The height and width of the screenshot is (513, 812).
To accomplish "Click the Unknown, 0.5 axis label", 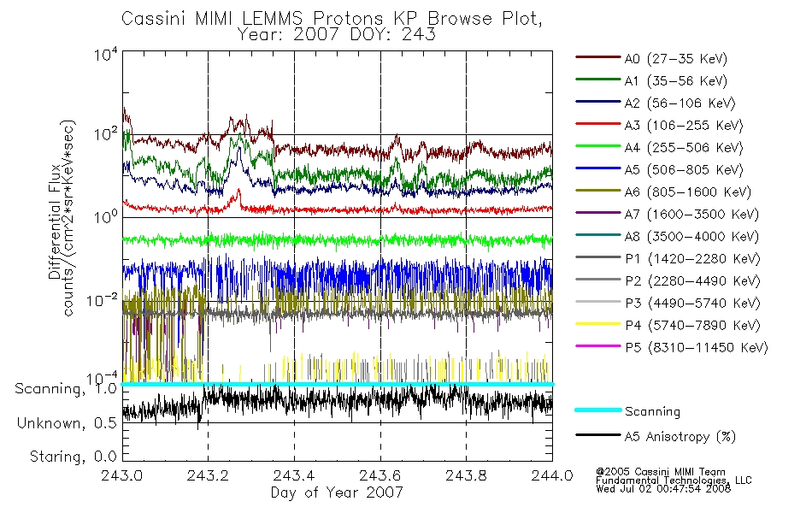I will click(67, 423).
